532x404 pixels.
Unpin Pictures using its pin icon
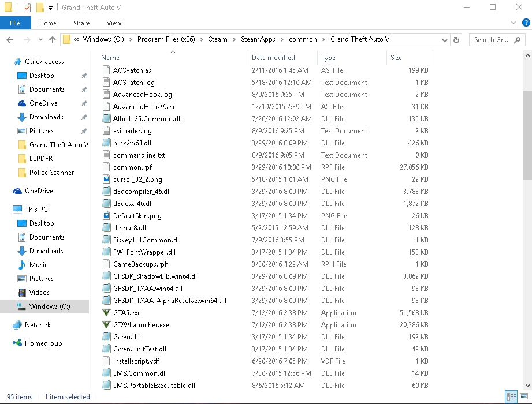(x=84, y=131)
